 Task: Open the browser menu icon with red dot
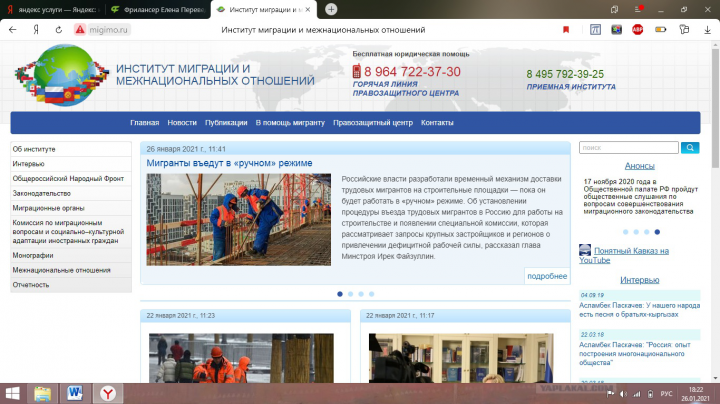coord(638,9)
